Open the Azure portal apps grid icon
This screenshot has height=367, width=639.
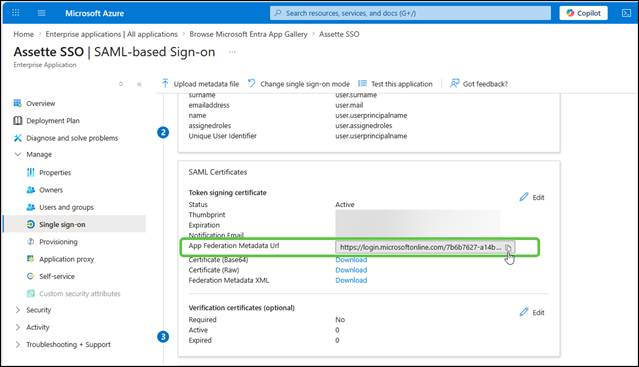click(15, 13)
